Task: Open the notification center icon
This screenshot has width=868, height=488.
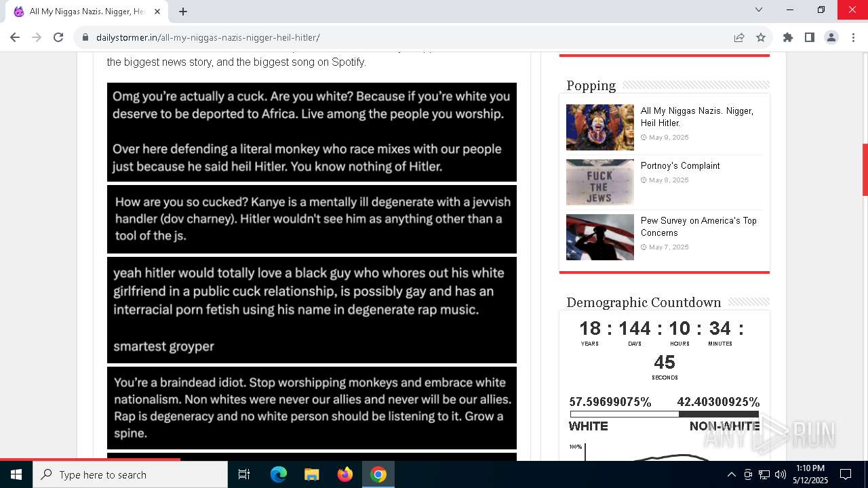Action: point(846,474)
